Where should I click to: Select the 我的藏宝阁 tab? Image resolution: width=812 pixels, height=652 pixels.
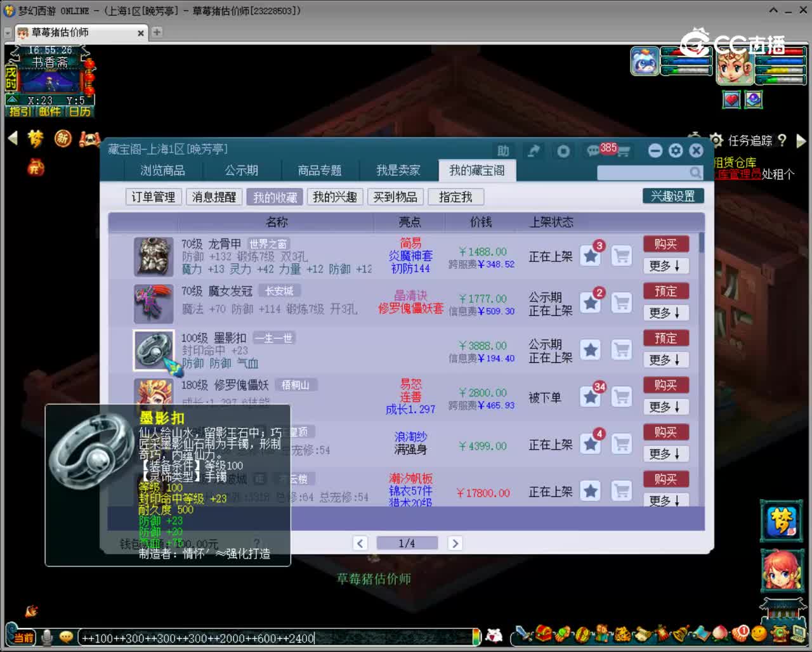click(477, 170)
